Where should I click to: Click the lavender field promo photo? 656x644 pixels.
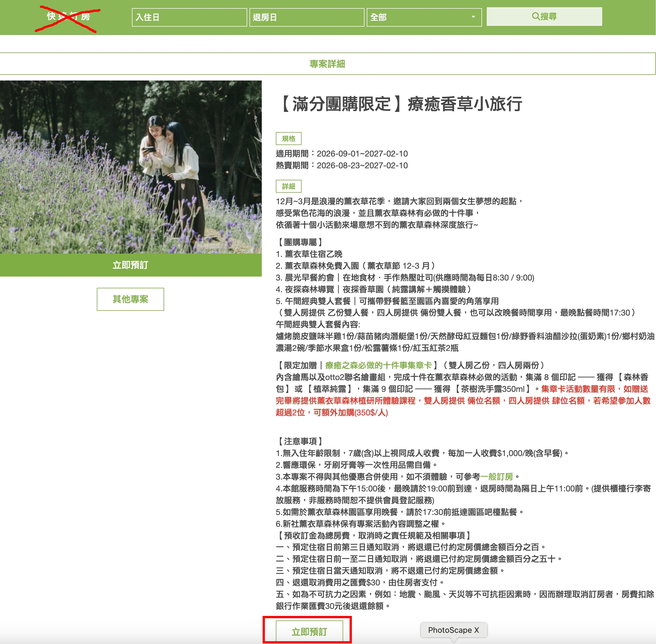tap(130, 167)
